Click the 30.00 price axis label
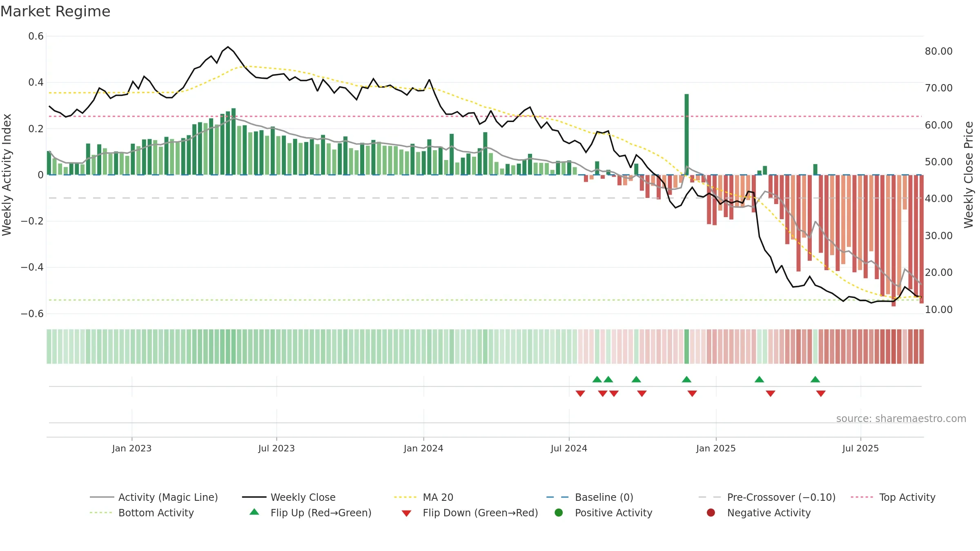980x551 pixels. tap(939, 236)
